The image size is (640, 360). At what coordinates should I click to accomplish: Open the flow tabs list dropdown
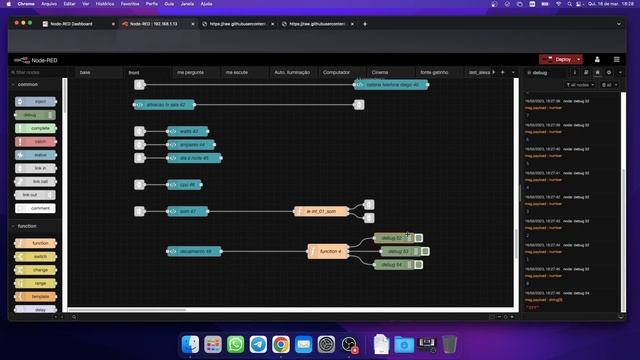click(x=513, y=72)
